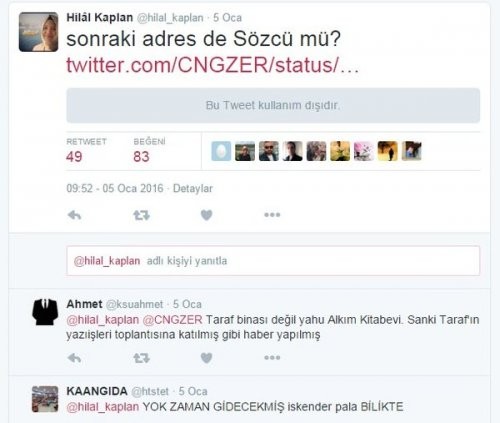Retweet Hilâl Kaplan's main tweet
Screen dimensions: 500x423
pos(141,215)
